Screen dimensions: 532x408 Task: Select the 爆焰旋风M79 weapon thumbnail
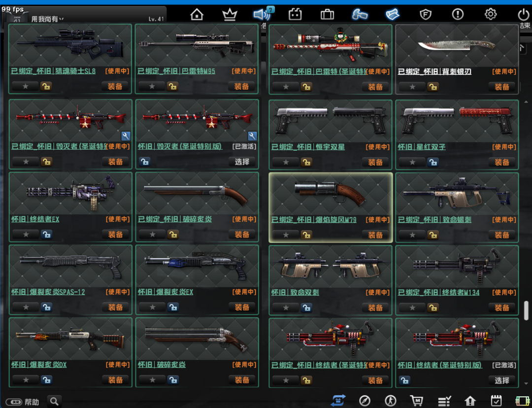(330, 193)
